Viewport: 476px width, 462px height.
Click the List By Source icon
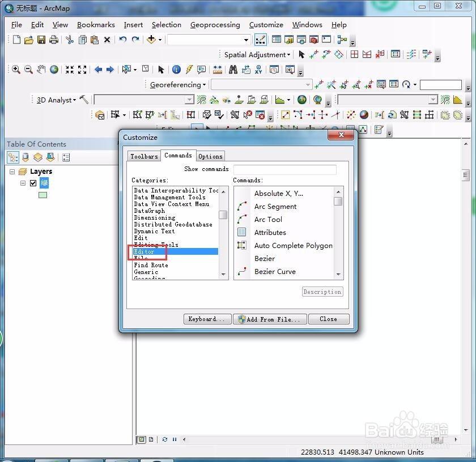25,157
